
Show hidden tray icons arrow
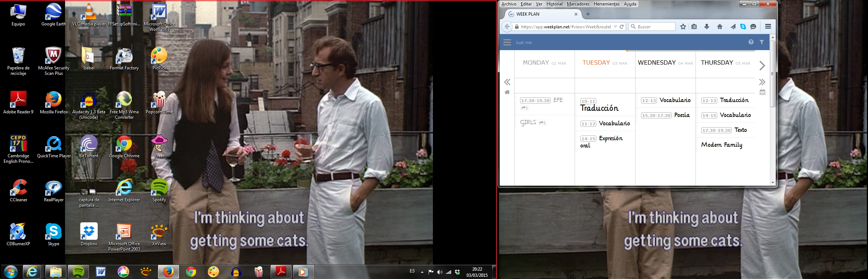pyautogui.click(x=422, y=272)
